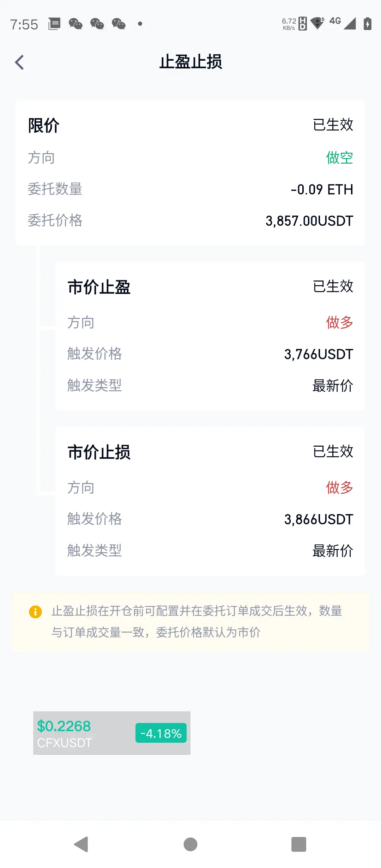Tap the battery charging status icon

click(368, 24)
